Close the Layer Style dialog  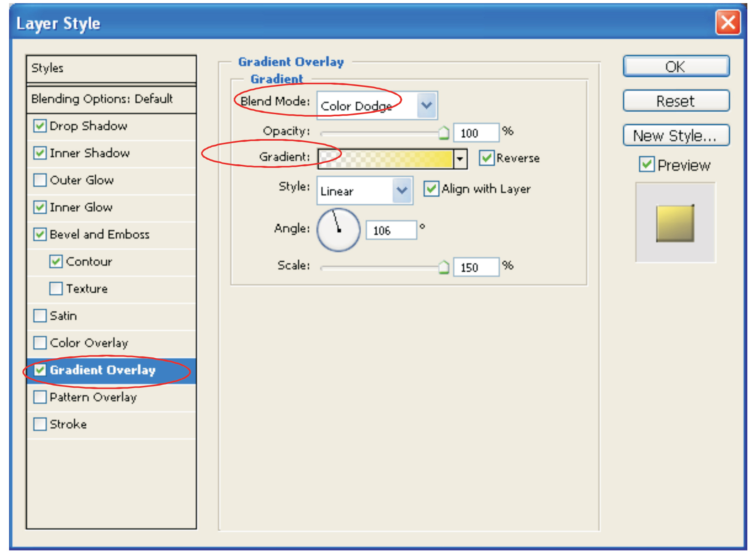727,23
